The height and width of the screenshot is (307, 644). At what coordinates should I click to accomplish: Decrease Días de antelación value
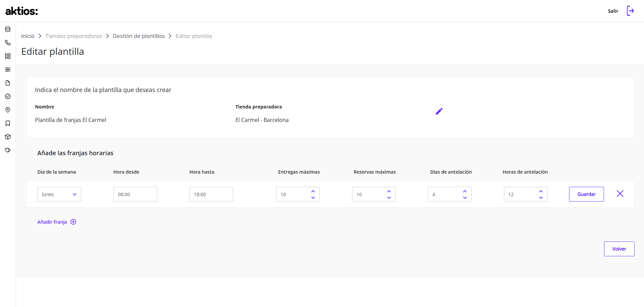click(465, 198)
